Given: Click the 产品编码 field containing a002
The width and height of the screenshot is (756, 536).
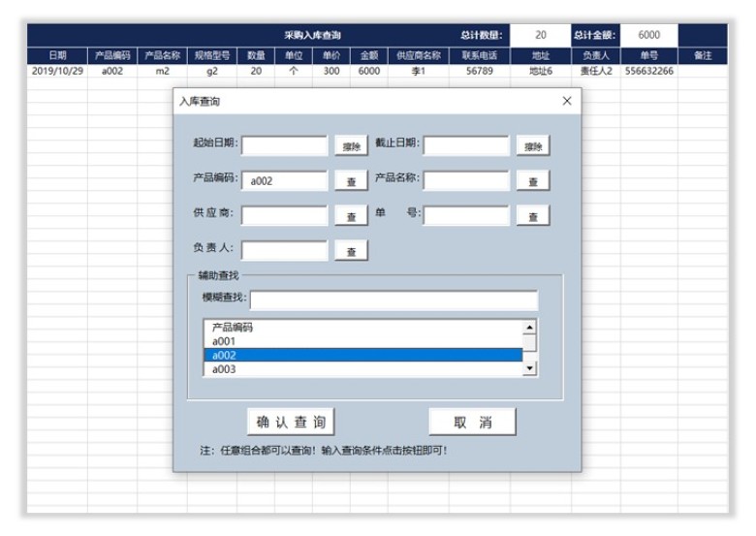Looking at the screenshot, I should [284, 181].
